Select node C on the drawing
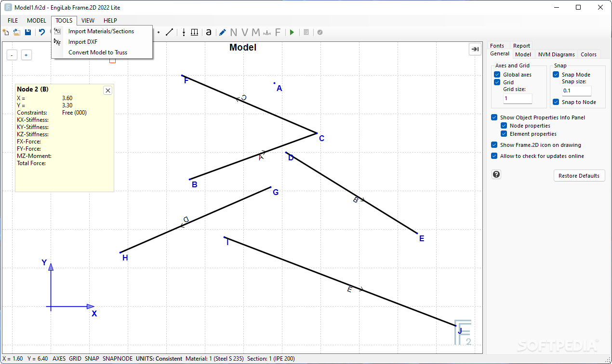This screenshot has height=364, width=612. point(317,133)
